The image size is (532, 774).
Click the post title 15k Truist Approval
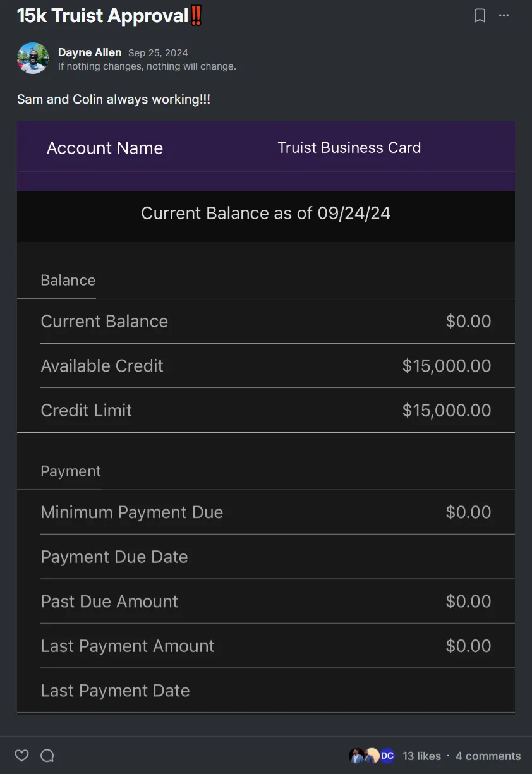pos(102,16)
